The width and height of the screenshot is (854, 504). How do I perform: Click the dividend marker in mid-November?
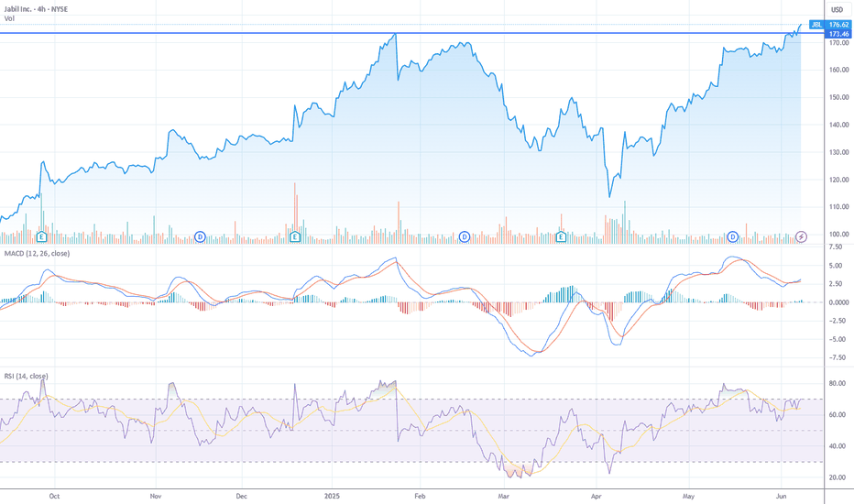point(200,236)
